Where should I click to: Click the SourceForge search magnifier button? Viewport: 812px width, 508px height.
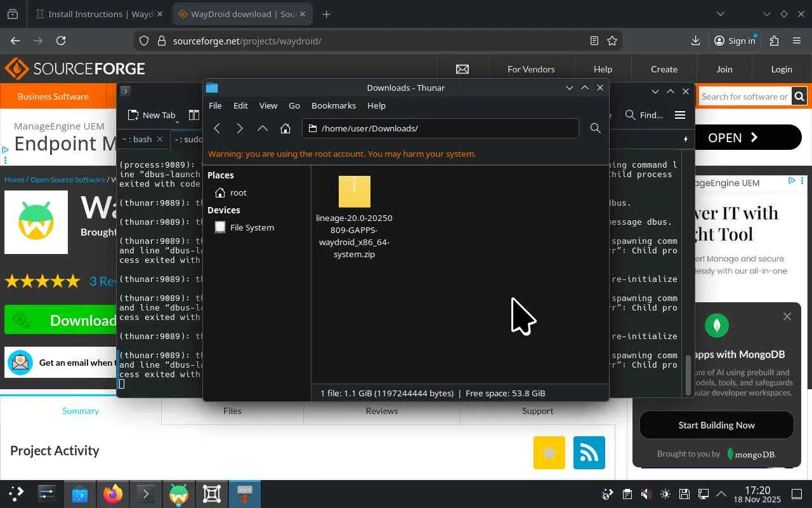(799, 97)
